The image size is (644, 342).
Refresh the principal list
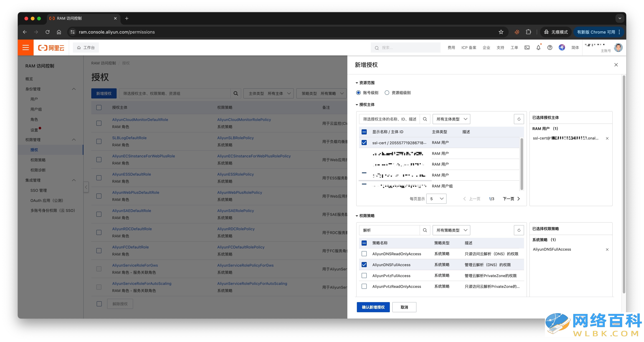(519, 119)
